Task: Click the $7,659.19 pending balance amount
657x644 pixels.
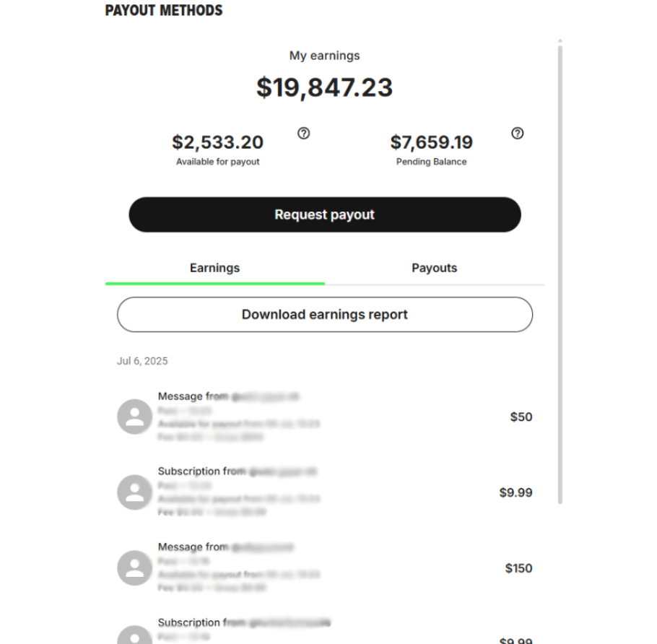Action: pos(431,142)
